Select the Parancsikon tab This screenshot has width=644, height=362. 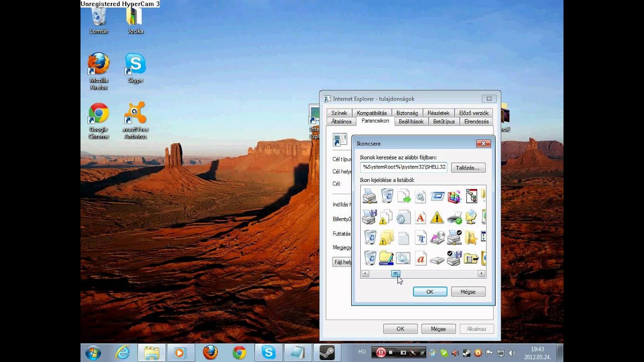(x=375, y=121)
